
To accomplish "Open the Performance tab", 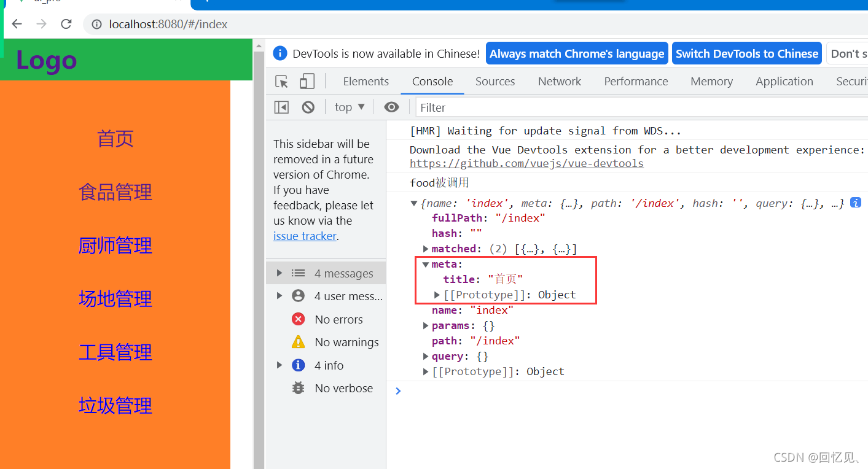I will point(636,82).
